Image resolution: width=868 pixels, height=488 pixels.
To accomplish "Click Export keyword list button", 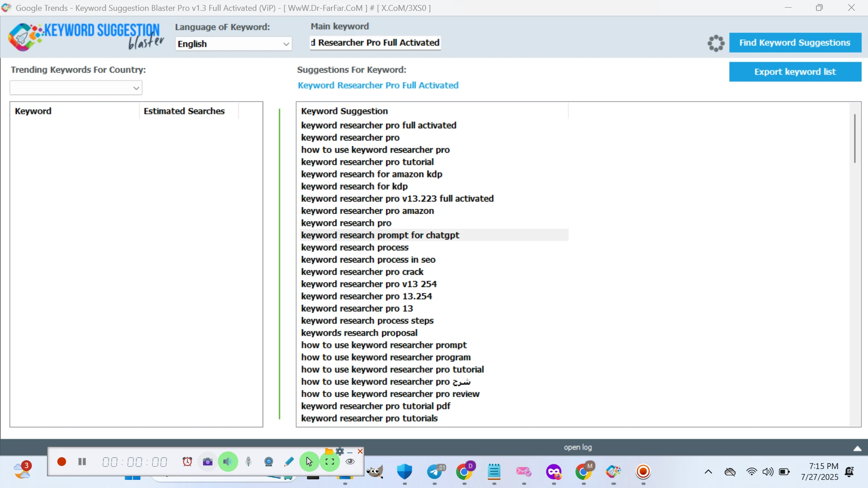I will pos(795,72).
